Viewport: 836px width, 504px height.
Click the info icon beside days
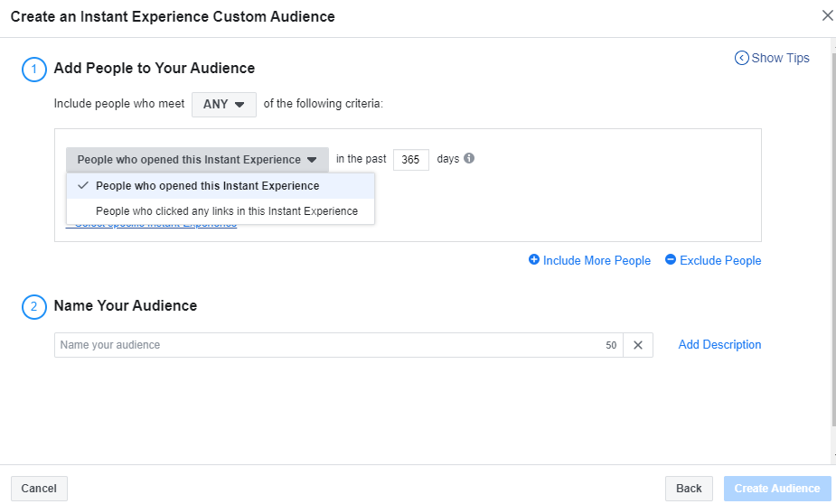click(469, 158)
